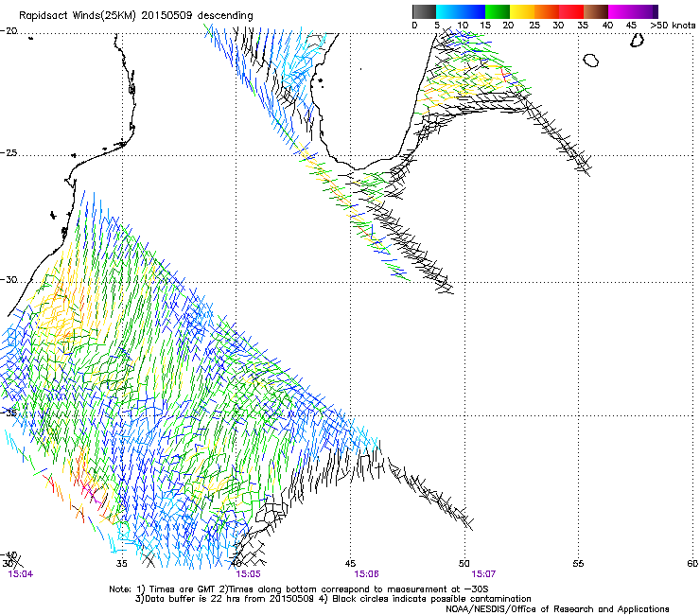
Task: Click the '-20' latitude label
Action: [9, 31]
